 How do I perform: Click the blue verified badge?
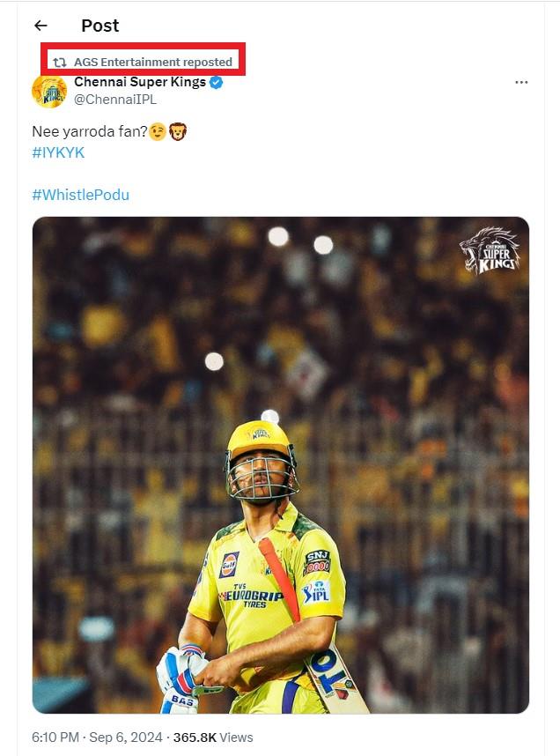[216, 83]
